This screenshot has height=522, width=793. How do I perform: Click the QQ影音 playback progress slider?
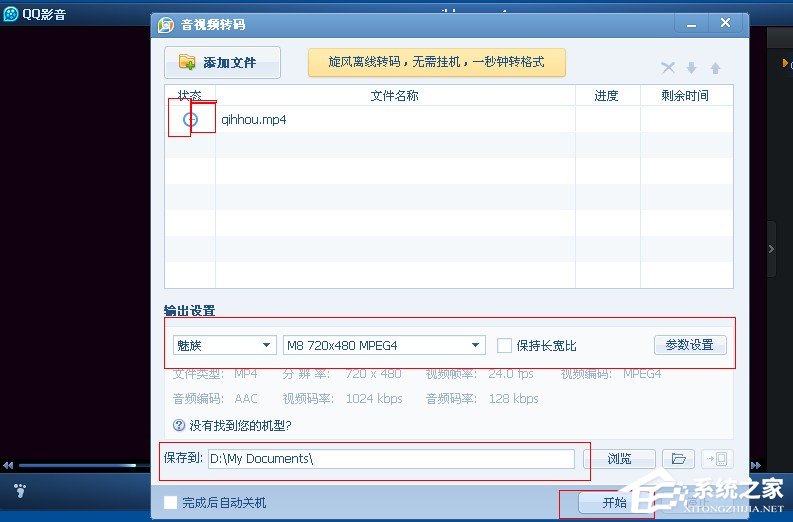click(x=84, y=465)
